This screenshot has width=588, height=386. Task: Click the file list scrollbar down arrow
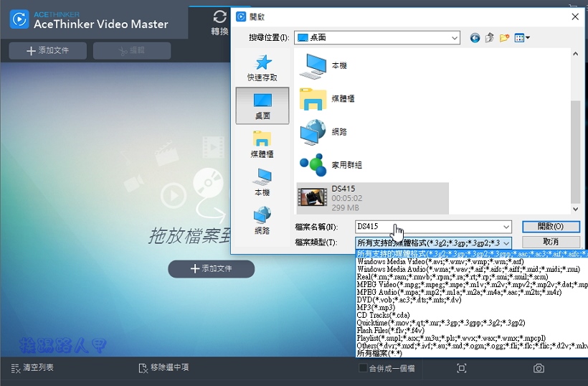[x=575, y=210]
